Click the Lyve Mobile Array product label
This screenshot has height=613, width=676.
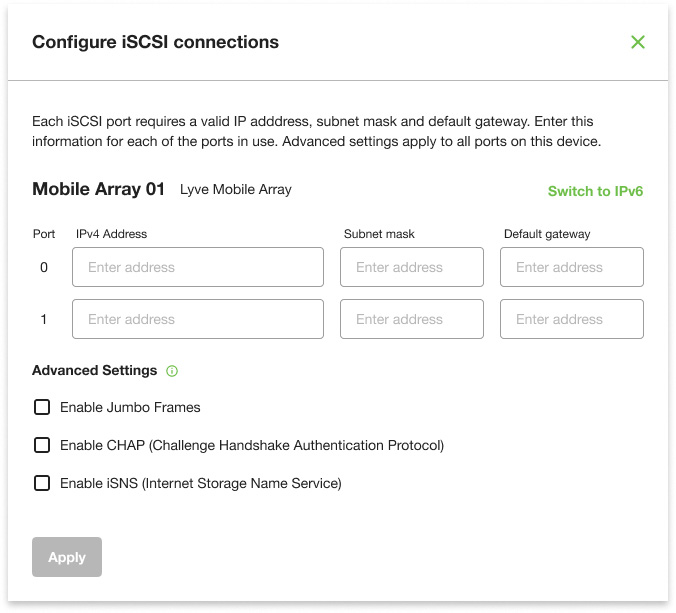pos(236,189)
